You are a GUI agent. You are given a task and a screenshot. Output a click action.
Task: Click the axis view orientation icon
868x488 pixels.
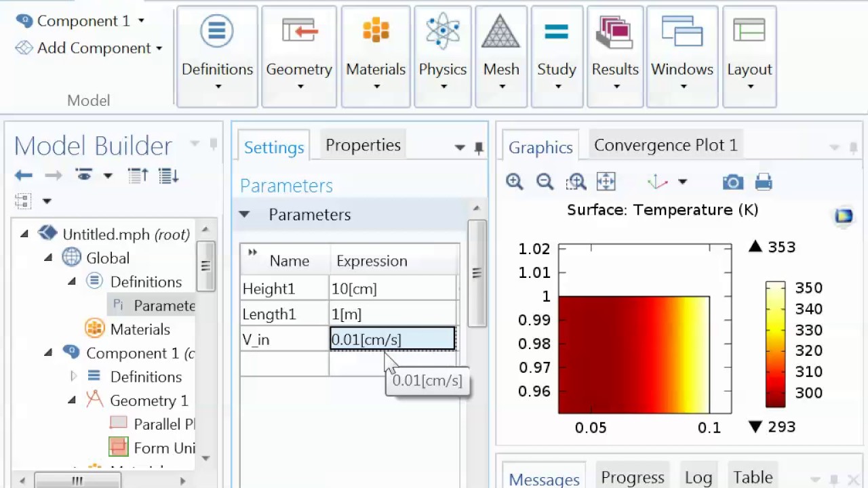(657, 182)
